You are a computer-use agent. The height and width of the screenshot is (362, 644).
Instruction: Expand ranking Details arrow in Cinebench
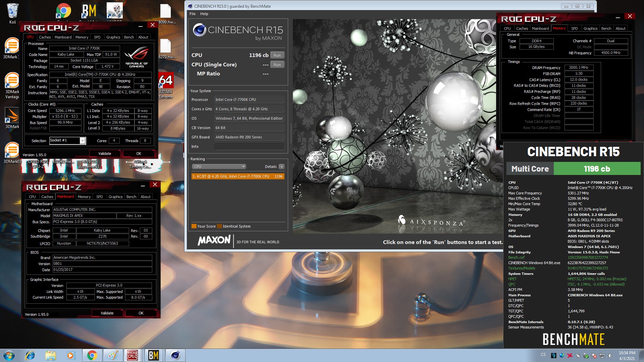[x=282, y=167]
